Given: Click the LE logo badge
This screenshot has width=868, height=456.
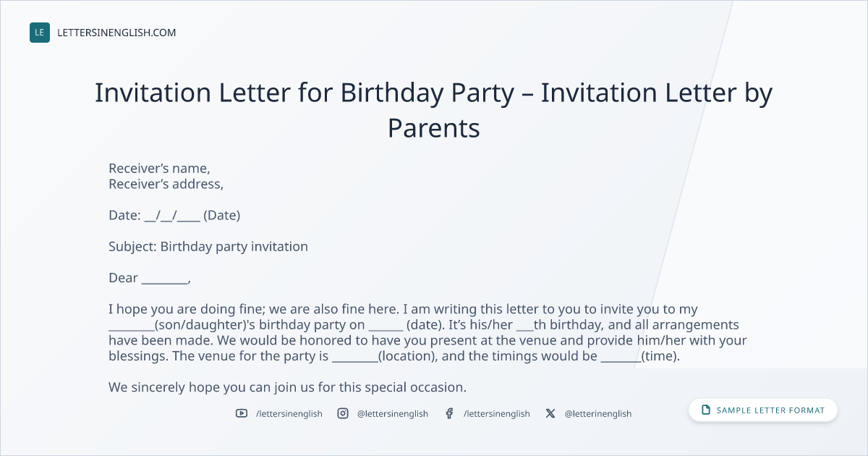Looking at the screenshot, I should pos(40,33).
